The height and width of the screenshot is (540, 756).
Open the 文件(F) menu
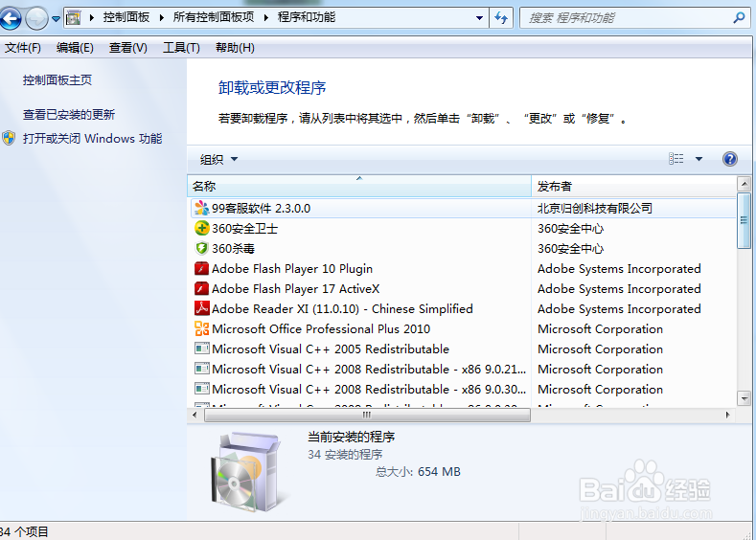coord(23,48)
